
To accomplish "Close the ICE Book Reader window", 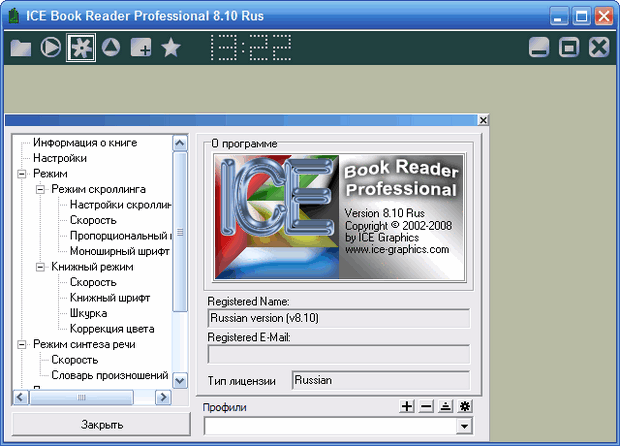I will [x=604, y=16].
